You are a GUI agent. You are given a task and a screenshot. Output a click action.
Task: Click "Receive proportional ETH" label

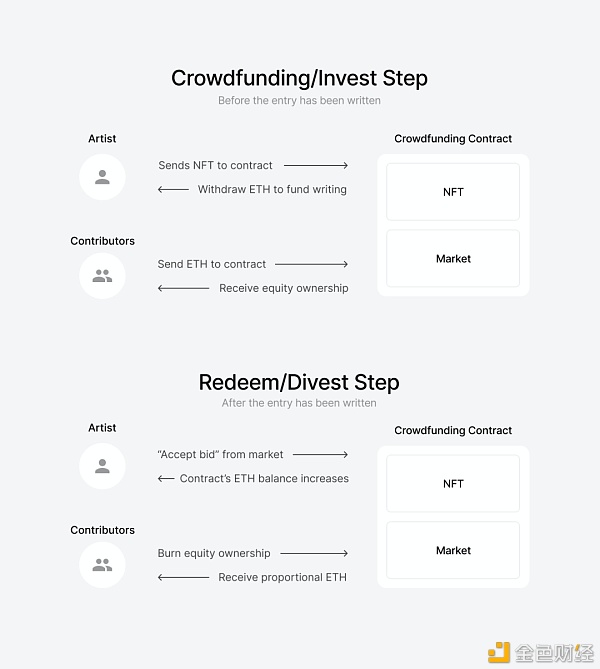point(283,577)
